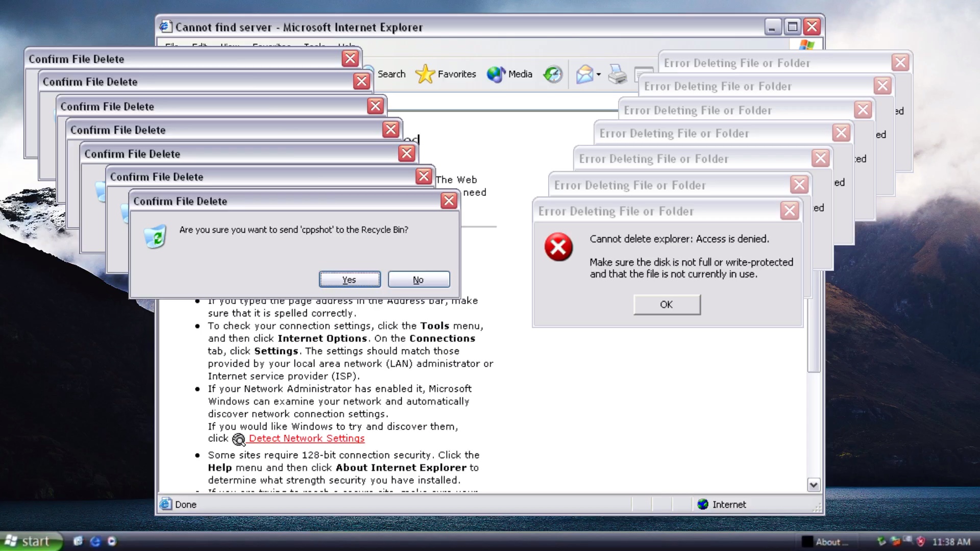Launch Media Player from quick launch

coord(112,541)
